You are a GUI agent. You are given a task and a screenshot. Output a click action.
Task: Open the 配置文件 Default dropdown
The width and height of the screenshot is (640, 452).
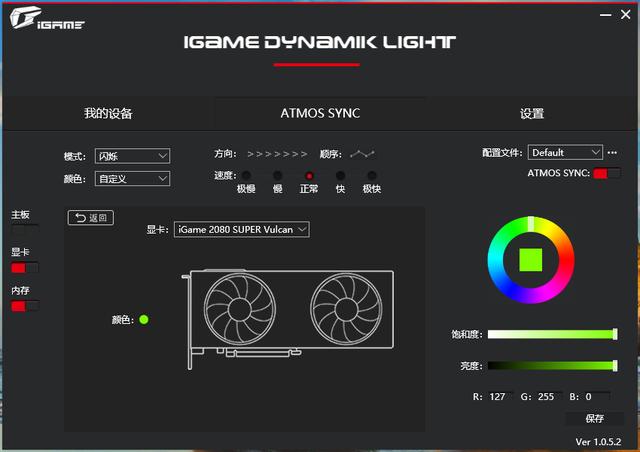click(x=565, y=152)
